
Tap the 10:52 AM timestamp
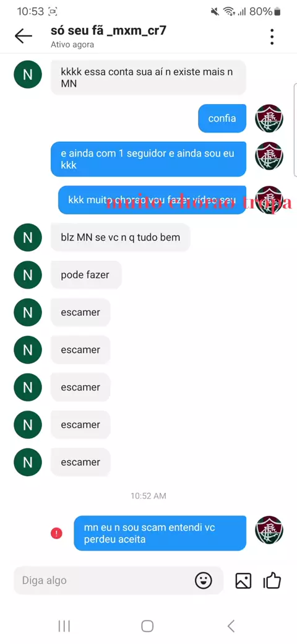(x=148, y=496)
